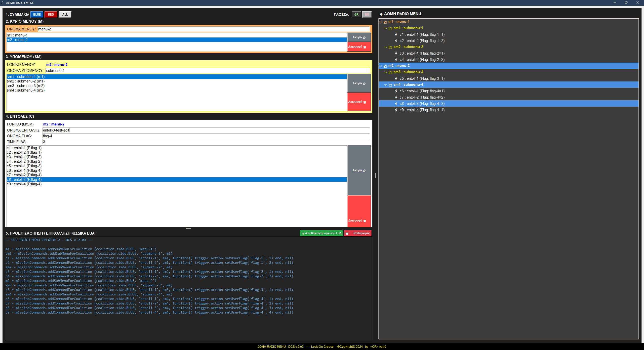Viewport: 644px width, 350px height.
Task: Click the Διαγραφή delete button in submenu section
Action: click(x=359, y=102)
